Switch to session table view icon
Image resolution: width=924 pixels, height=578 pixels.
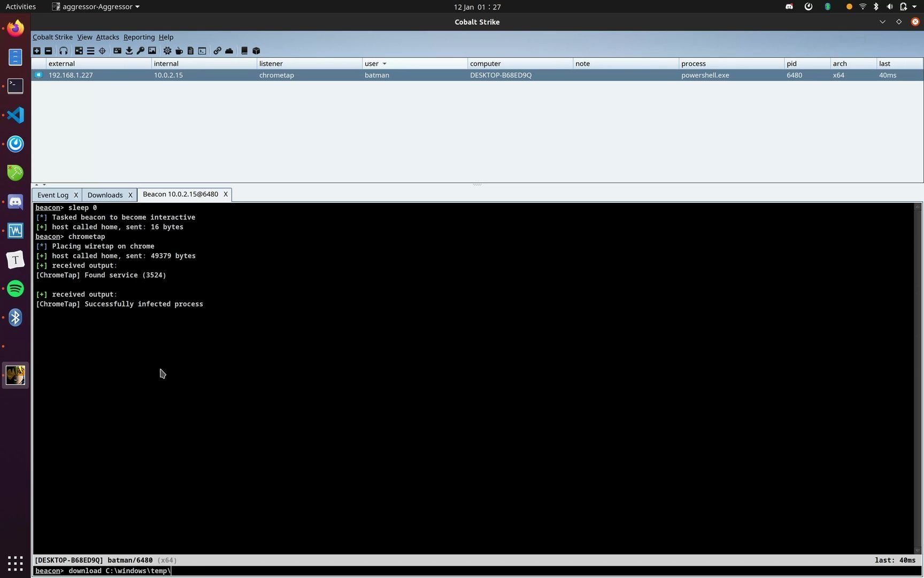click(90, 51)
